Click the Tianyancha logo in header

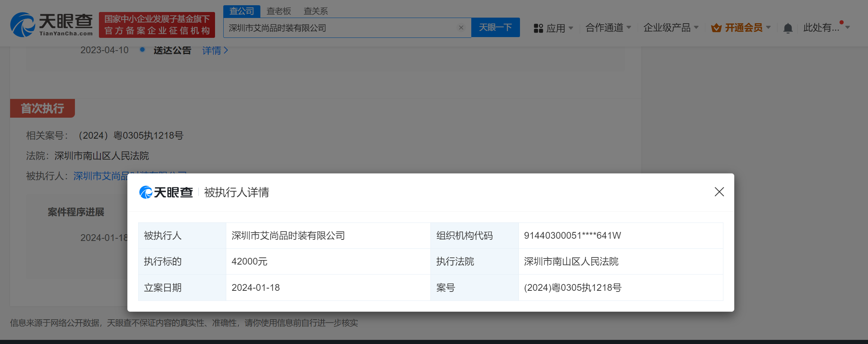51,25
